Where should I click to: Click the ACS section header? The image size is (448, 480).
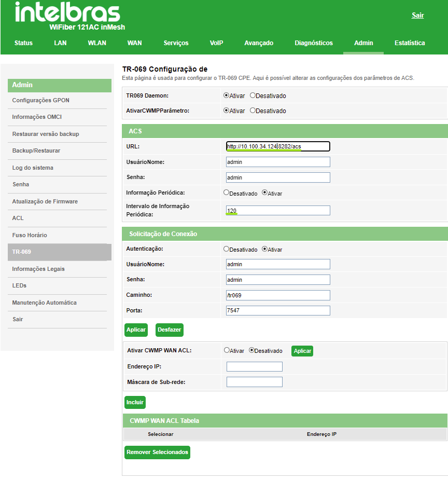(x=285, y=131)
